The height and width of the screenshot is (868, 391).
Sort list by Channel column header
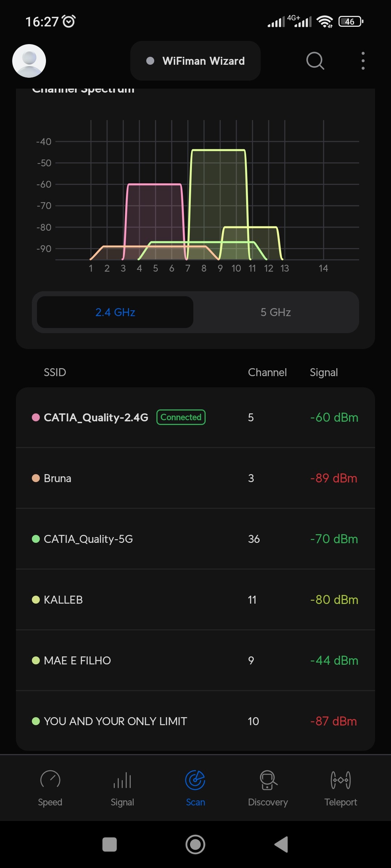267,373
